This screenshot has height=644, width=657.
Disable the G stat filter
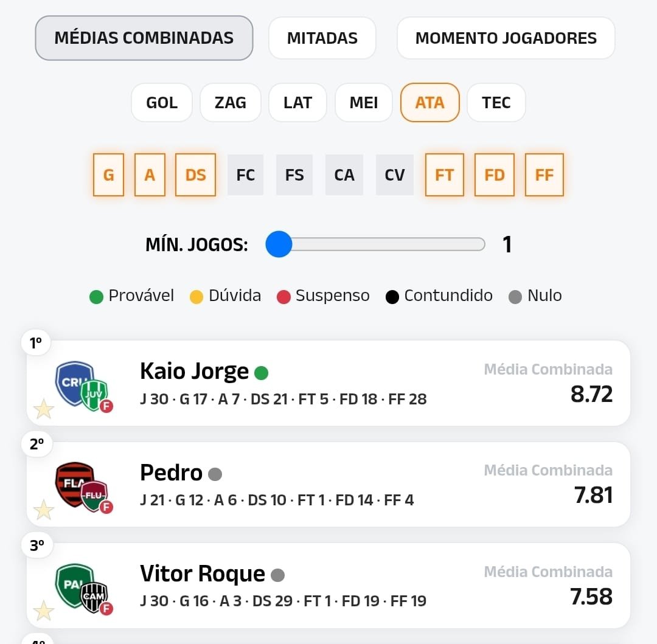coord(108,175)
